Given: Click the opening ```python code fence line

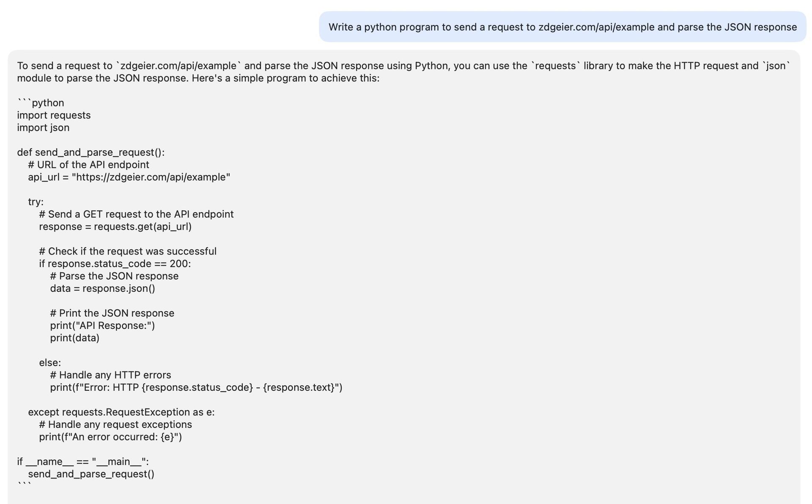Looking at the screenshot, I should [x=41, y=103].
